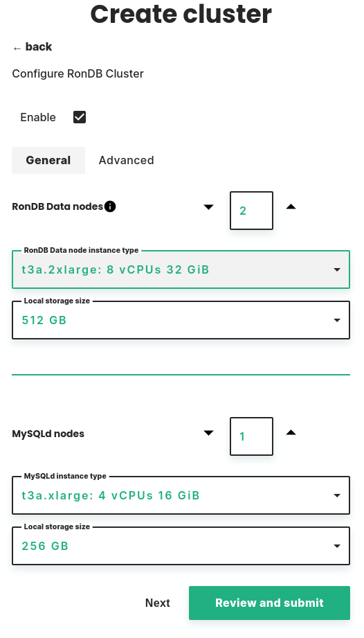The height and width of the screenshot is (638, 364).
Task: Click the RonDB Data nodes number field
Action: pyautogui.click(x=251, y=211)
